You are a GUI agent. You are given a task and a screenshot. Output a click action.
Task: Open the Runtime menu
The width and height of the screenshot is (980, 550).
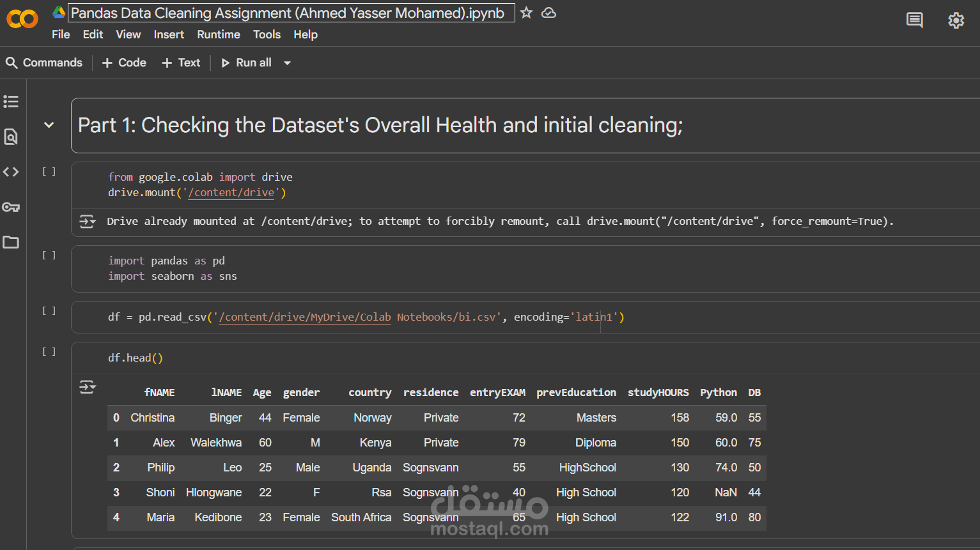click(x=219, y=34)
